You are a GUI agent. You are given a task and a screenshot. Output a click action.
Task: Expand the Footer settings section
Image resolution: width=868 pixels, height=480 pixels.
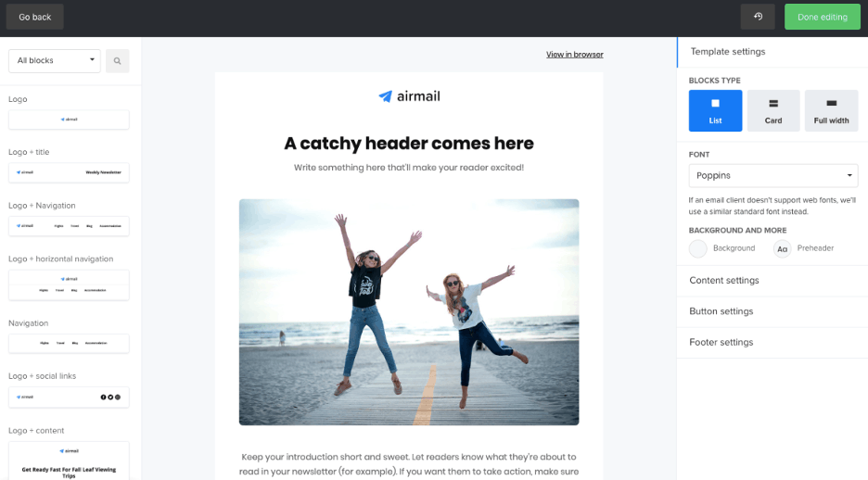[x=772, y=342]
